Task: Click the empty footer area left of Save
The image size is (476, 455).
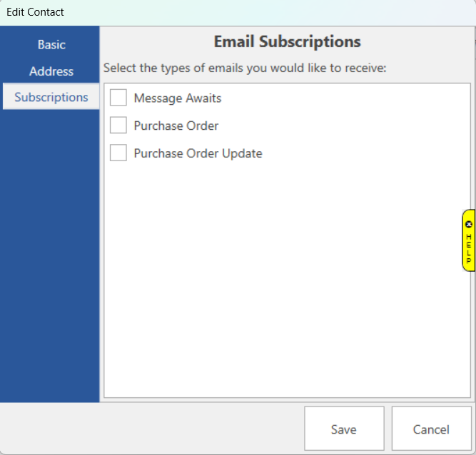Action: coord(150,428)
